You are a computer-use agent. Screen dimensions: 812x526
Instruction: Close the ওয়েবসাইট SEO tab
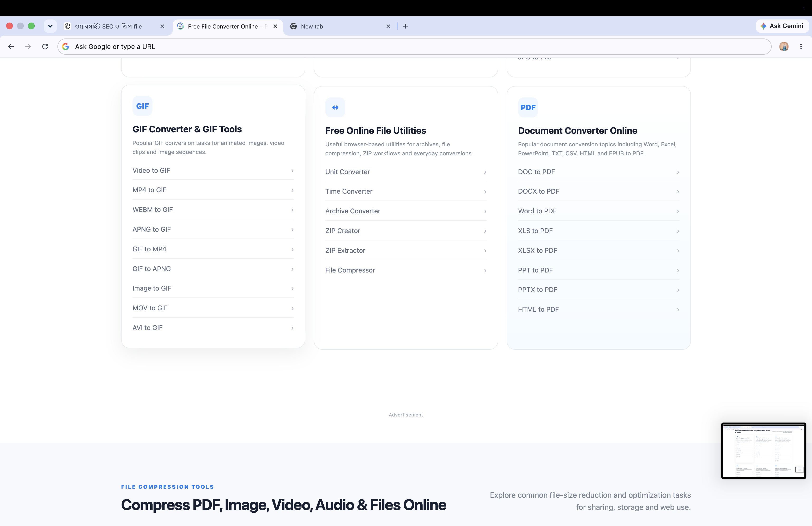(162, 26)
